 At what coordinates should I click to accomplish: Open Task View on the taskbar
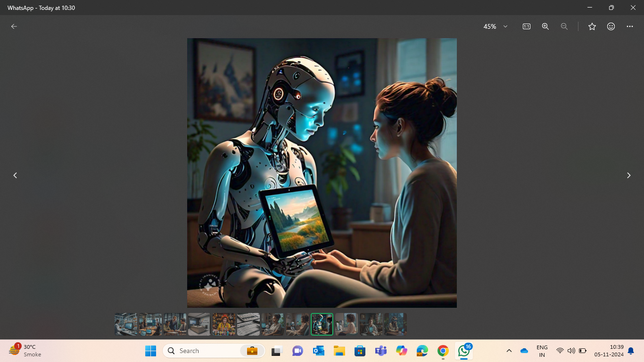[x=277, y=351]
